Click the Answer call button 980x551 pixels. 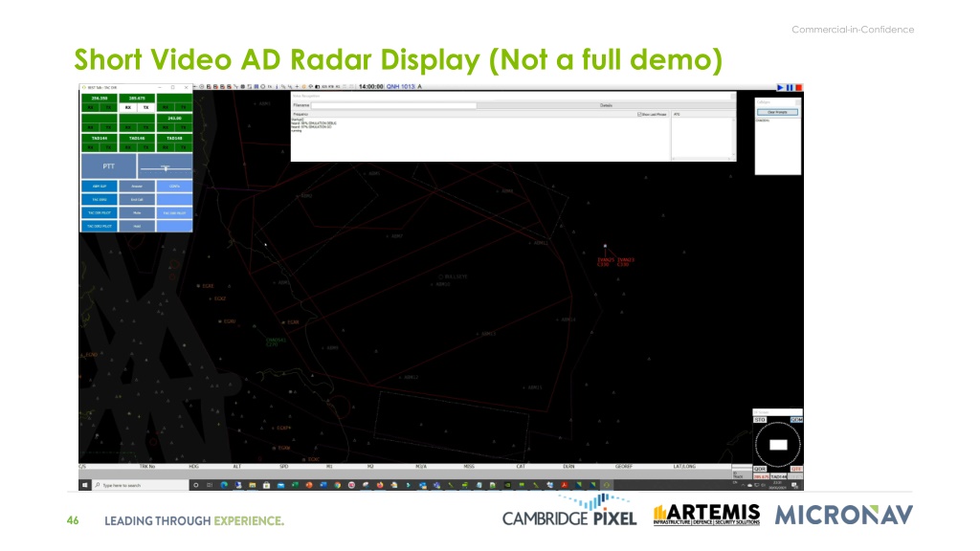pyautogui.click(x=137, y=187)
